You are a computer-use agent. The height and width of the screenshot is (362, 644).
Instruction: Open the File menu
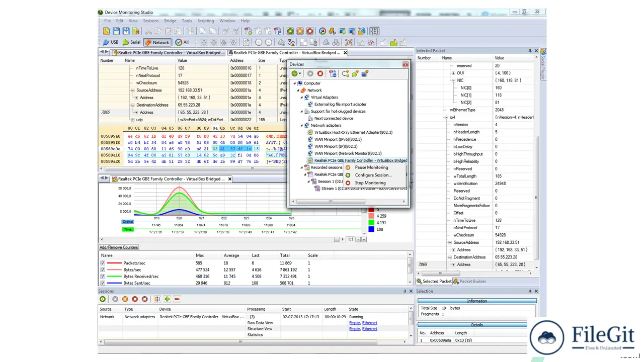107,21
